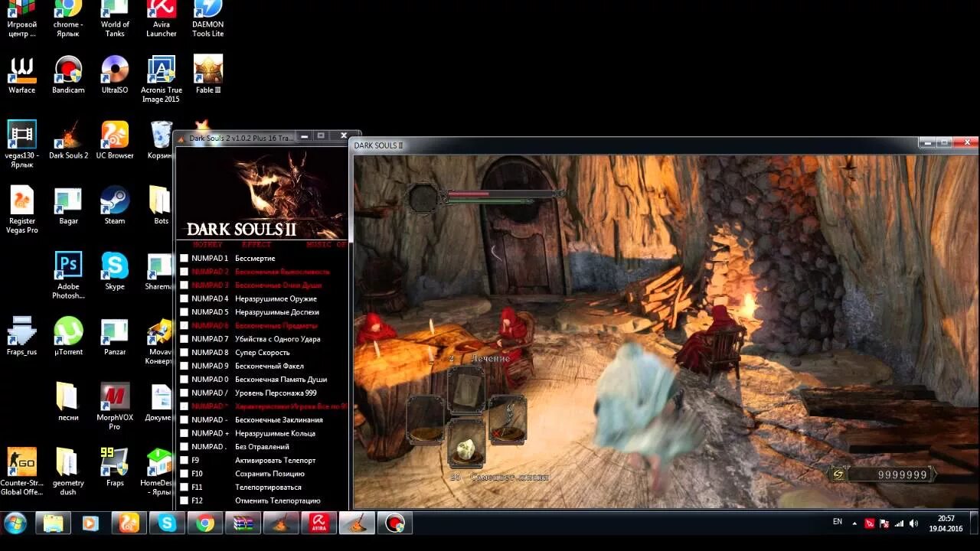Image resolution: width=980 pixels, height=551 pixels.
Task: Toggle the trainer's MUSIC OFF label
Action: point(327,245)
